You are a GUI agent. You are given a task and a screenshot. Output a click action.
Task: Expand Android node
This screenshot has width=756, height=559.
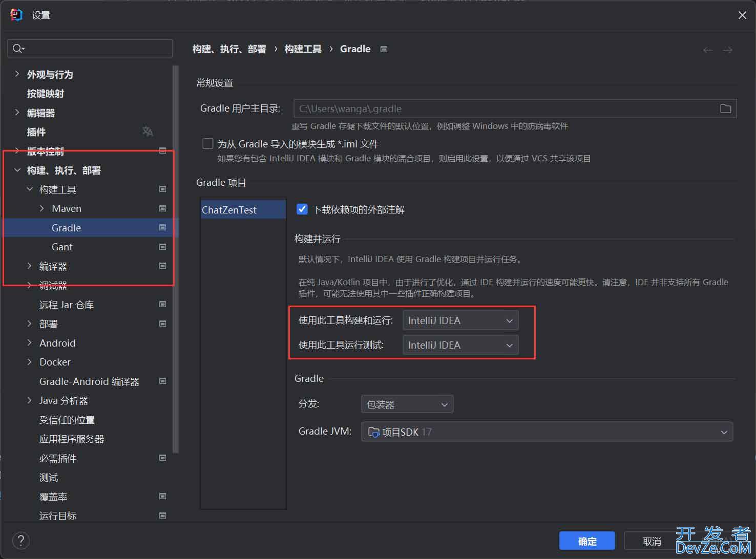click(30, 342)
